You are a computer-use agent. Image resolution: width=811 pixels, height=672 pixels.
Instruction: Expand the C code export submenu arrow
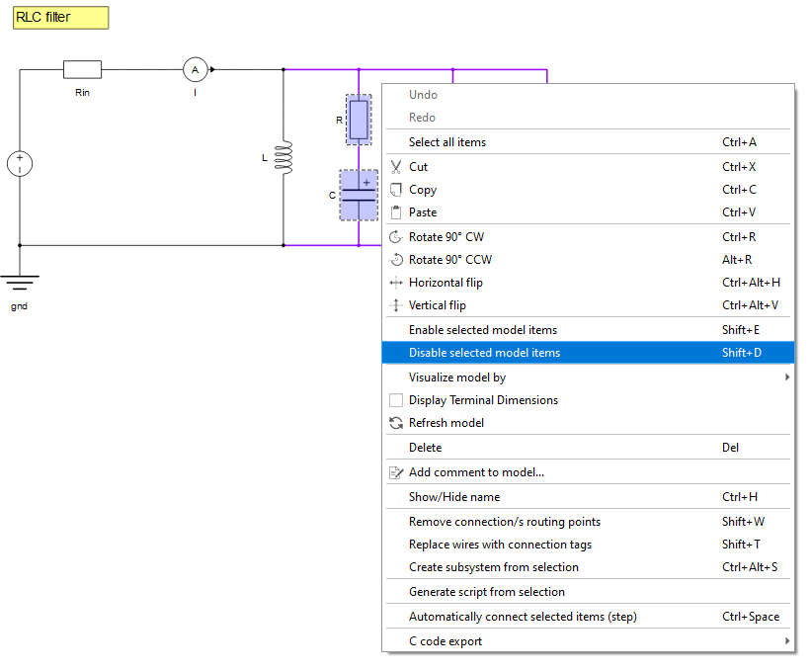(786, 641)
